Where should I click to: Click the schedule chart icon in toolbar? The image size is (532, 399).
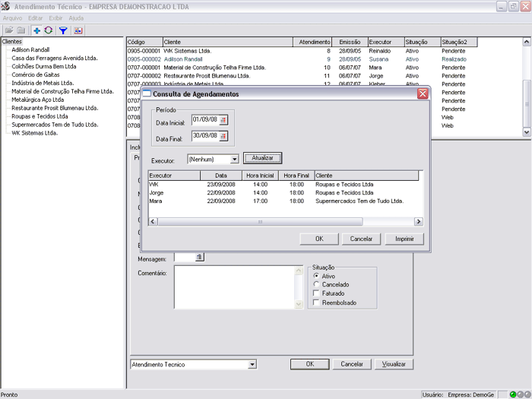pos(78,30)
